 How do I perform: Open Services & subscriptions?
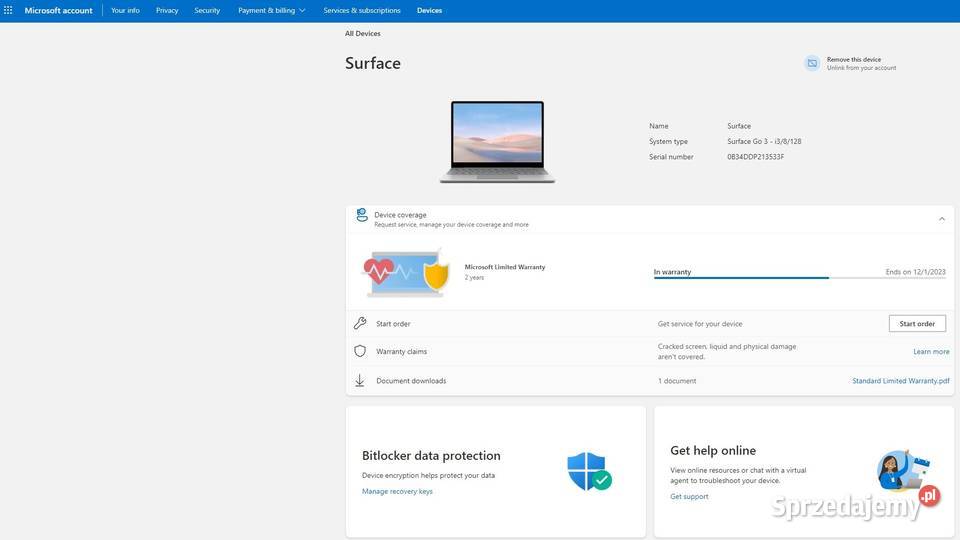[362, 10]
